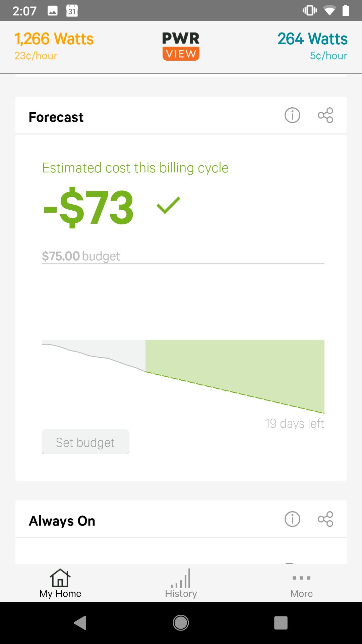Screen dimensions: 362x644
Task: Tap the 19 days left label
Action: point(294,424)
